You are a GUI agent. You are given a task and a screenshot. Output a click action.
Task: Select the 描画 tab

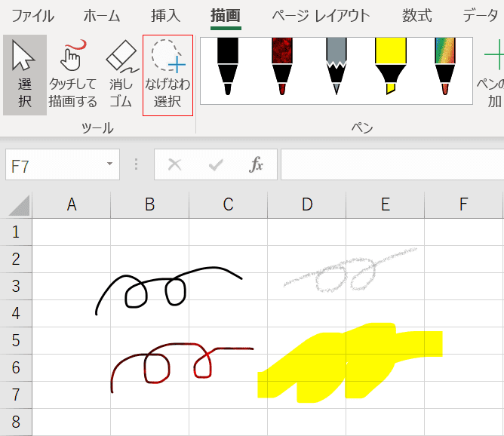(x=226, y=15)
